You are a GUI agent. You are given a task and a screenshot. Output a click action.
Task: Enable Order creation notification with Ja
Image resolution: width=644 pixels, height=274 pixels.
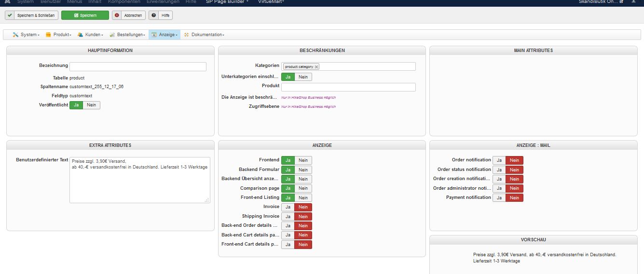pos(499,179)
